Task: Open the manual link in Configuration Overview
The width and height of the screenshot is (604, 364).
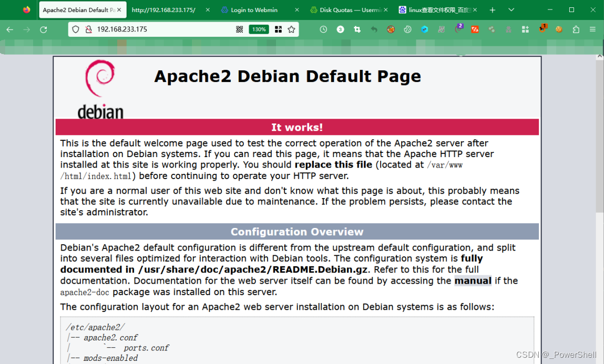Action: click(x=473, y=280)
